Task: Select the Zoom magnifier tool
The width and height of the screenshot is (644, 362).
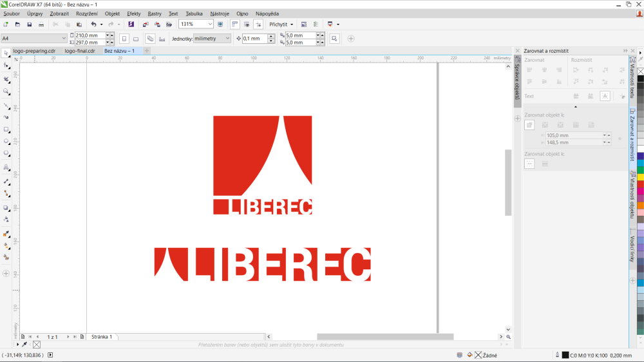Action: pyautogui.click(x=6, y=91)
